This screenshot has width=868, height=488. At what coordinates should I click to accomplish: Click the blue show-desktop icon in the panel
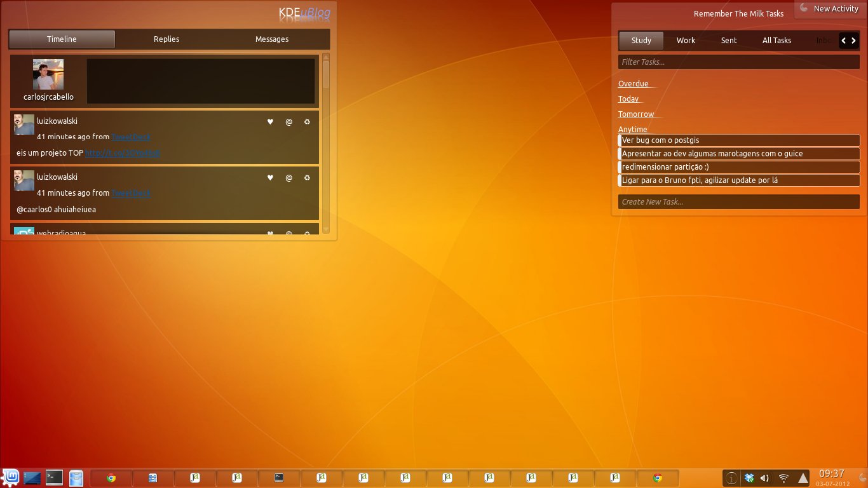tap(32, 478)
